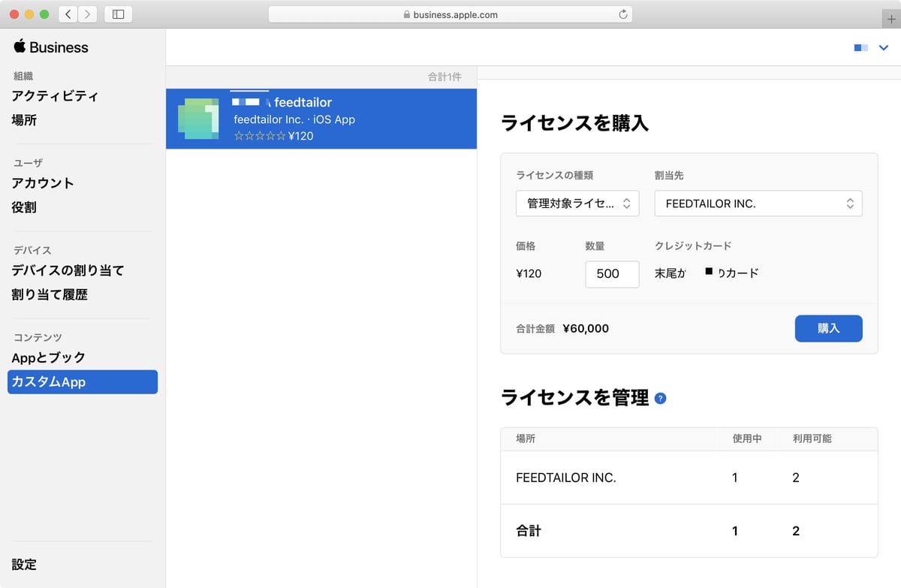
Task: Open Appとブック in the sidebar
Action: click(49, 357)
